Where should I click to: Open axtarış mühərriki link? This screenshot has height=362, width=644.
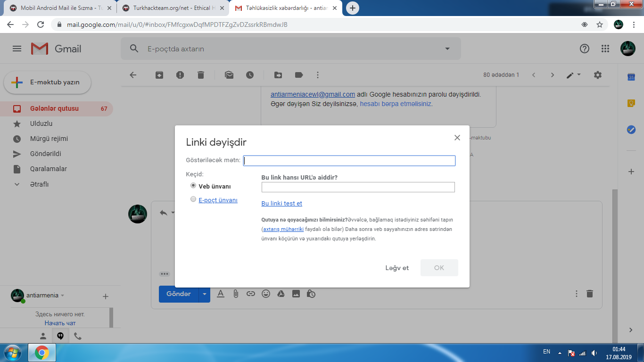(283, 229)
